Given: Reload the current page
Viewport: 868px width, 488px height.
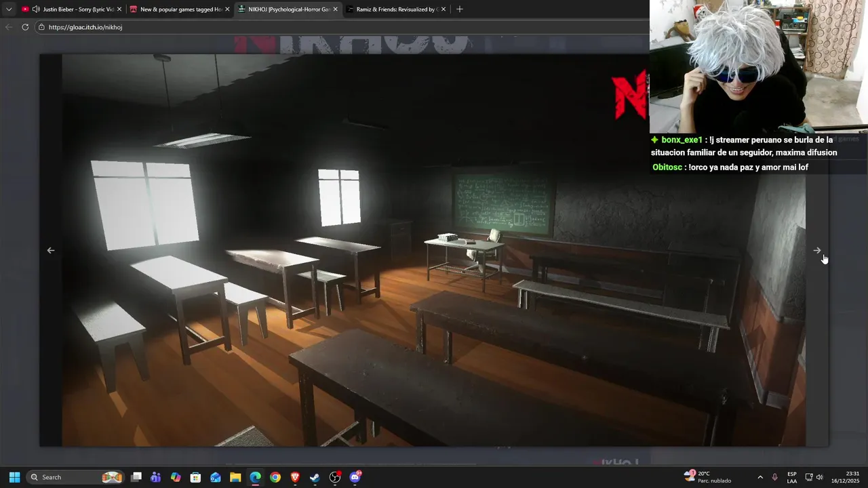Looking at the screenshot, I should [25, 27].
